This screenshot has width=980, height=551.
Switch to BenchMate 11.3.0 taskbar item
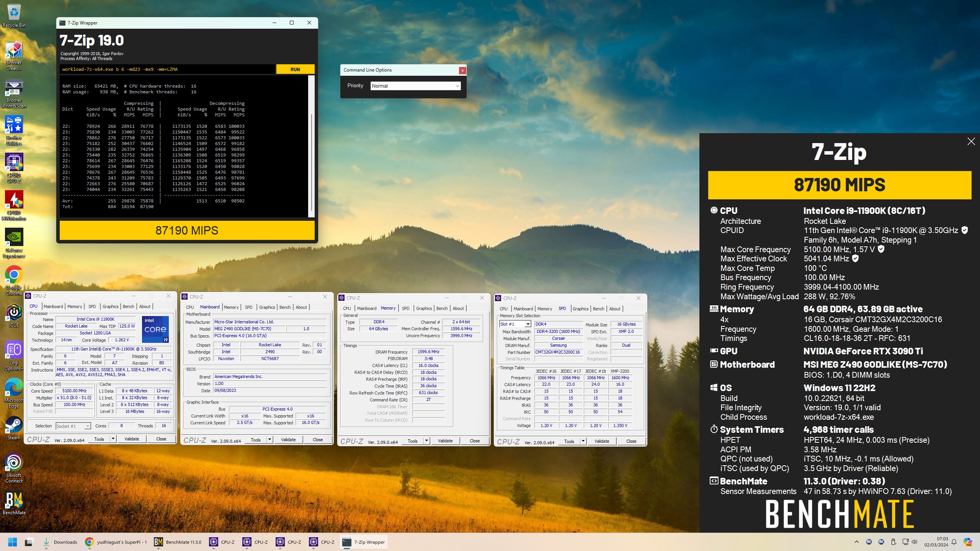178,542
